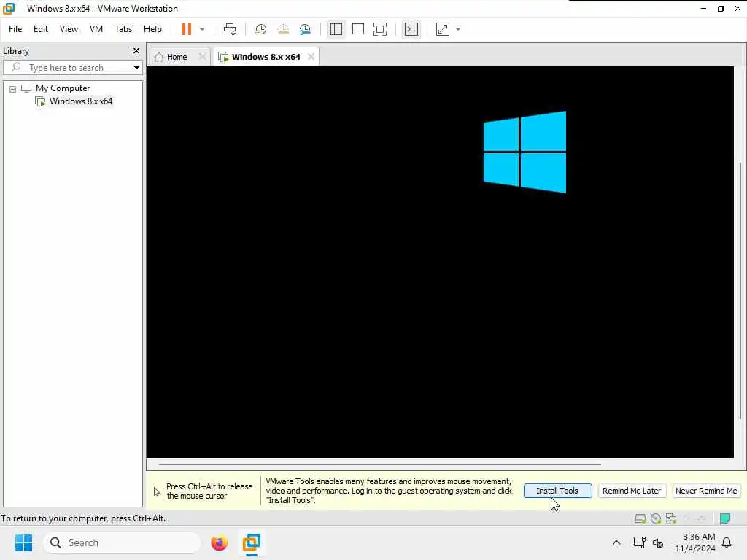Open the stretch display dropdown arrow
Screen dimensions: 747x560
point(458,29)
